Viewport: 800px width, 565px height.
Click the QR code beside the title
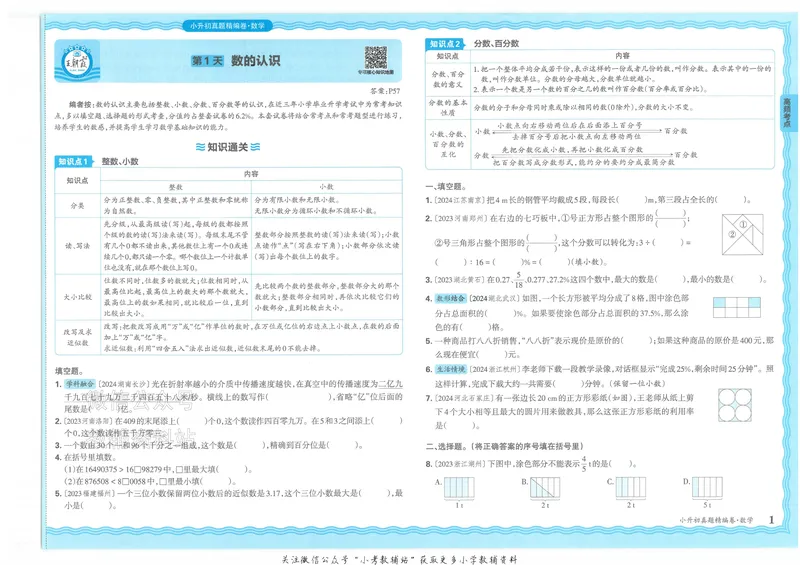[376, 58]
